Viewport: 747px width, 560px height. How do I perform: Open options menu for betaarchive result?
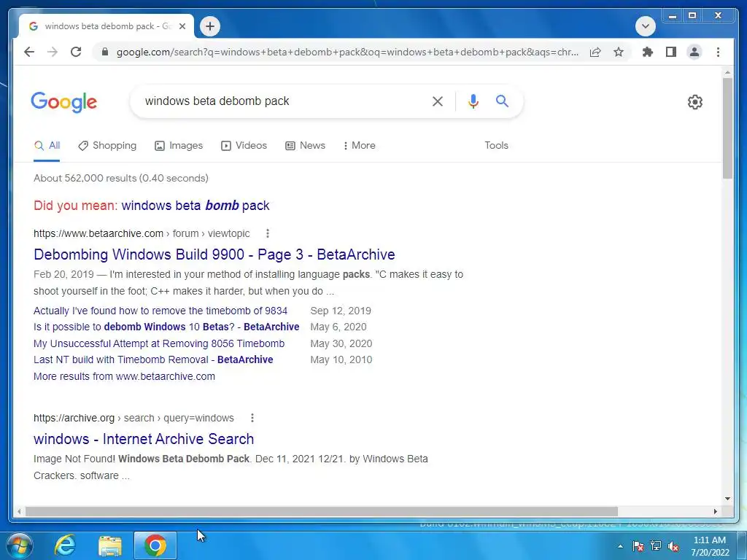click(x=267, y=233)
